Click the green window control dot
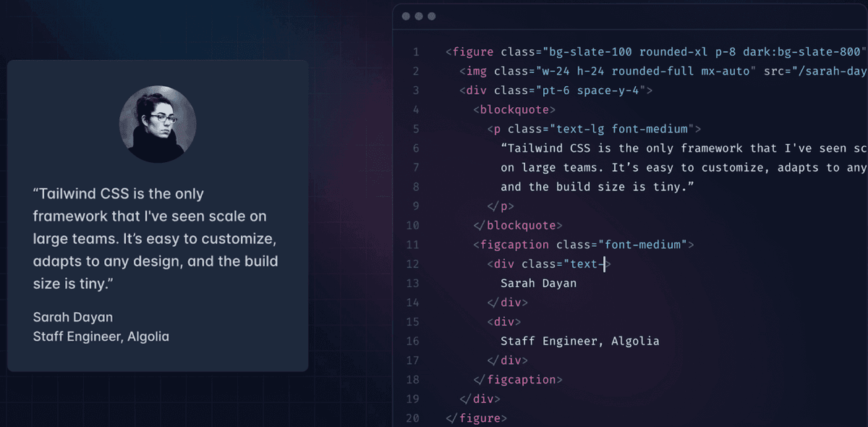Screen dimensions: 868x427 [432, 16]
